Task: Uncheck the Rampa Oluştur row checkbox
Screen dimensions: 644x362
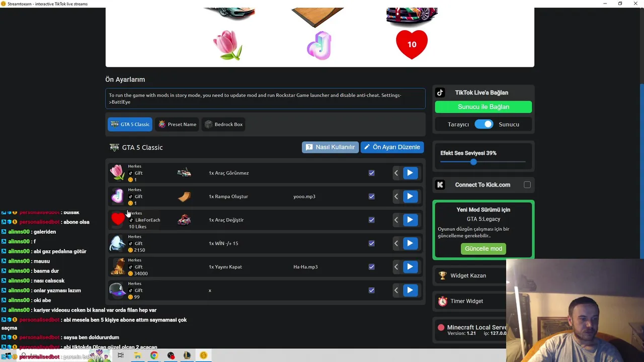Action: click(371, 197)
